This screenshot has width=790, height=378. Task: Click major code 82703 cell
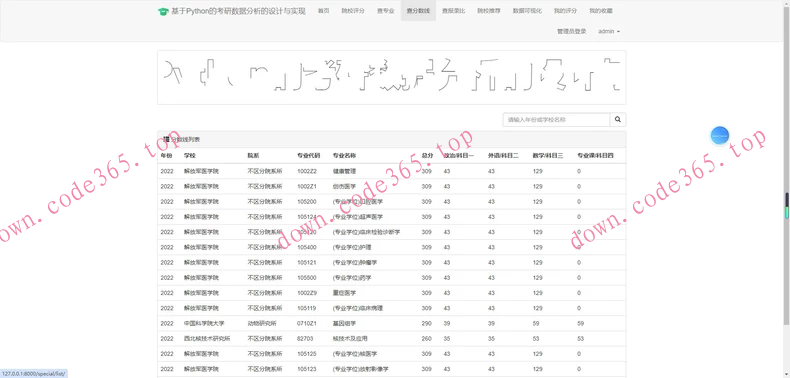(305, 339)
